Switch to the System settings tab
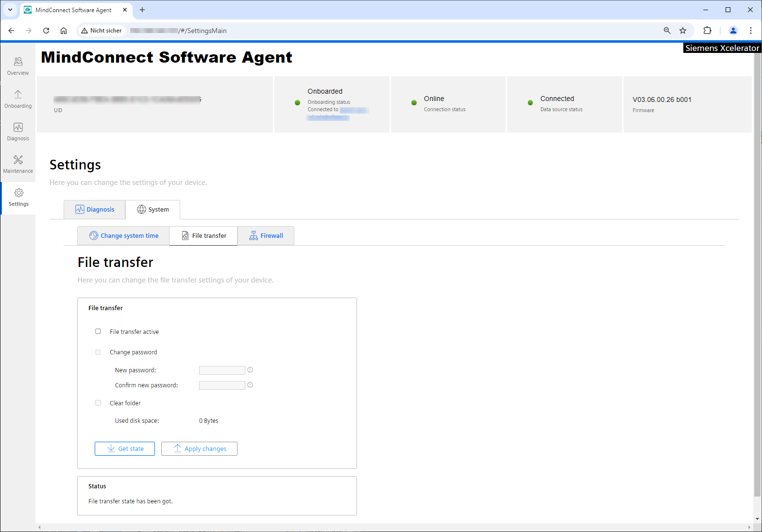The image size is (762, 532). click(x=153, y=210)
